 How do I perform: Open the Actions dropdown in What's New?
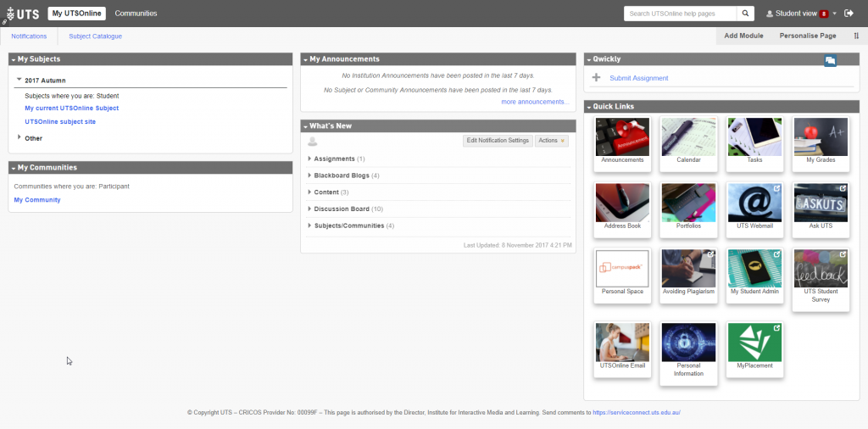click(551, 141)
